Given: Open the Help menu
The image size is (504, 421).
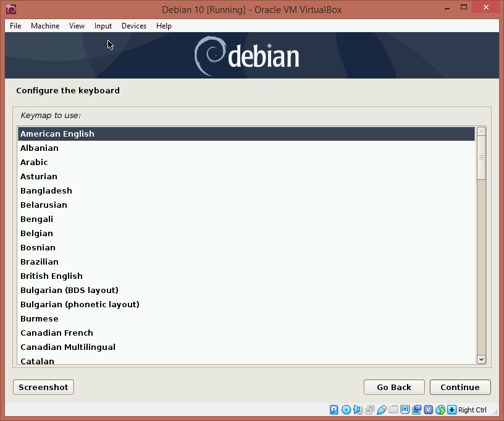Looking at the screenshot, I should [164, 26].
